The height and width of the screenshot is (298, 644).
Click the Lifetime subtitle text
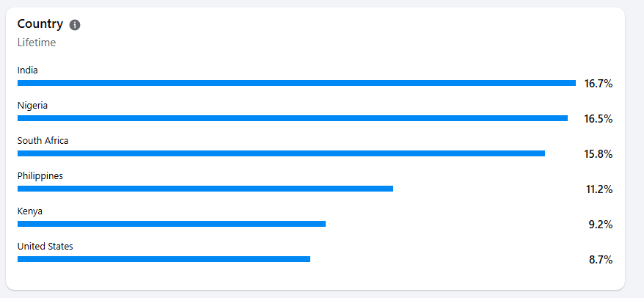coord(37,43)
